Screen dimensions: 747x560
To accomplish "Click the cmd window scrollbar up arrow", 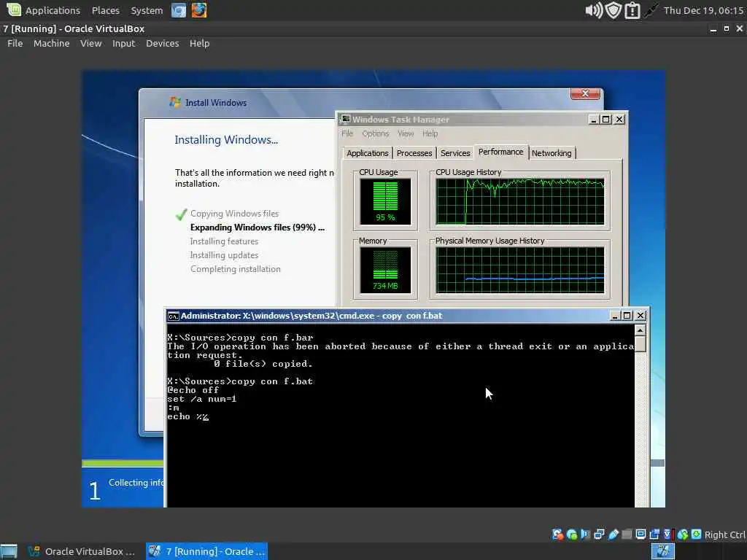I will pyautogui.click(x=640, y=330).
